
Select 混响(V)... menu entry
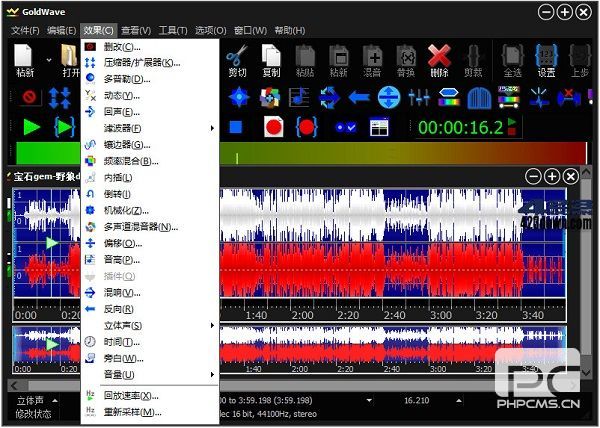pos(150,293)
